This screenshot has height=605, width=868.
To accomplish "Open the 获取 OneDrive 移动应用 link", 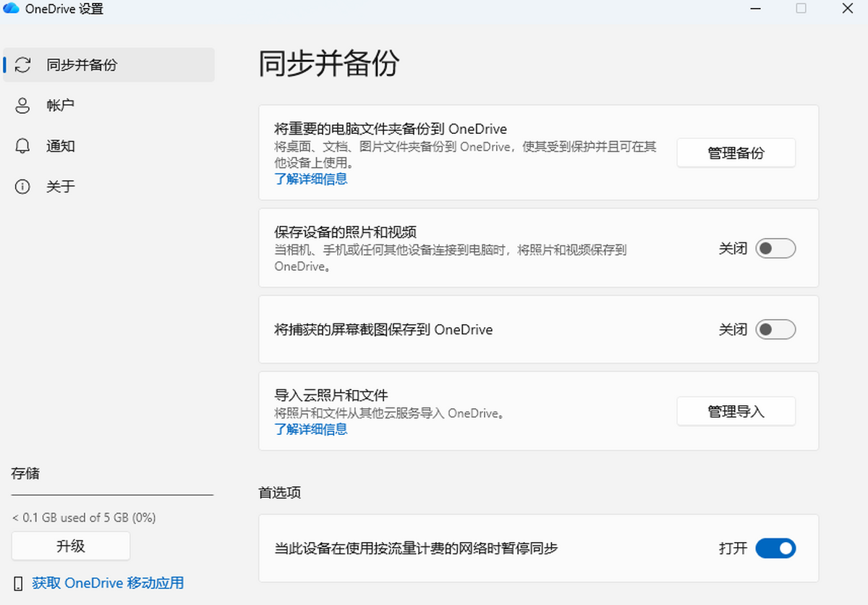I will 108,583.
